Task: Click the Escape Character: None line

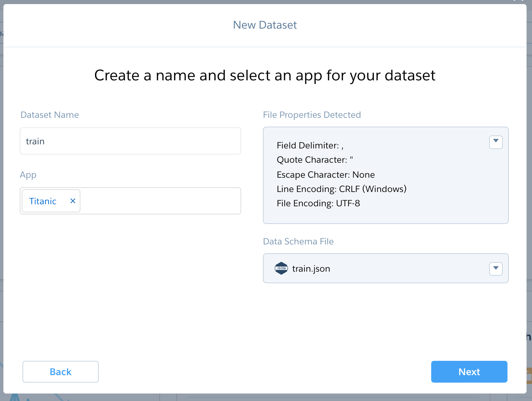Action: (326, 175)
